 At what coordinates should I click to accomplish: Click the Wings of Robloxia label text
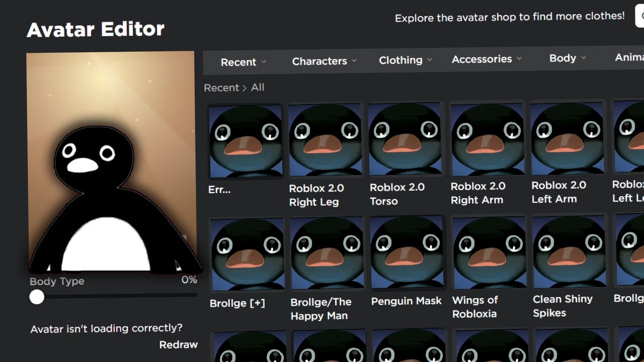475,307
